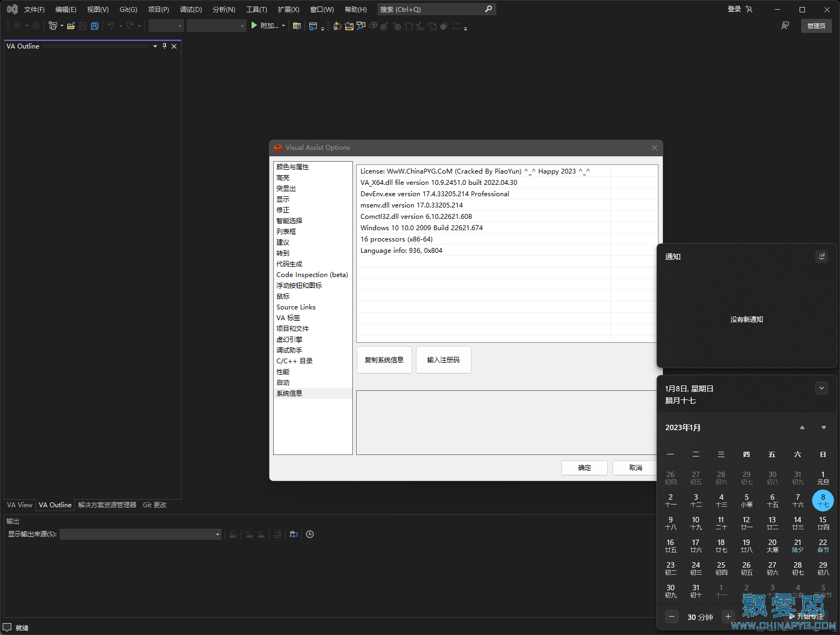Select C/C++ 目录 in options list

[x=313, y=361]
